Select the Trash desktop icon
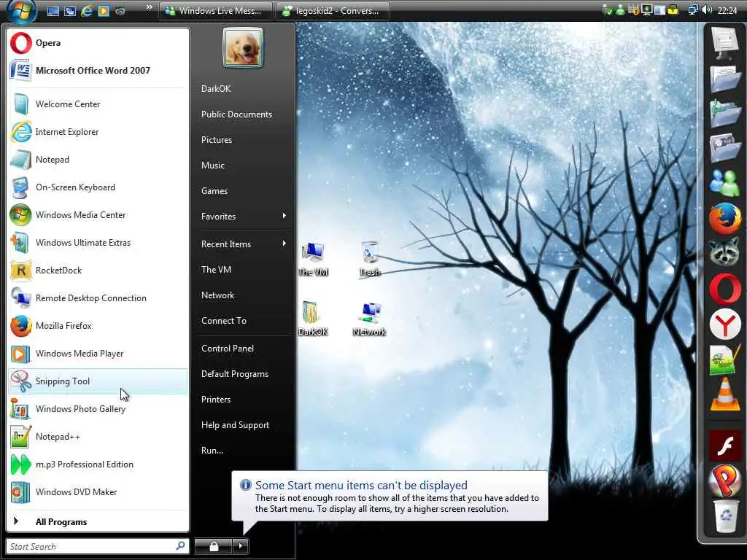The width and height of the screenshot is (747, 560). pyautogui.click(x=370, y=259)
